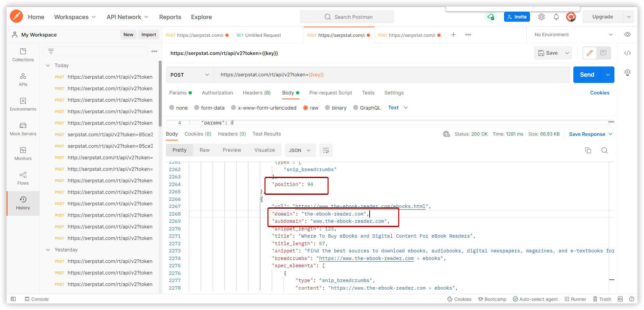The height and width of the screenshot is (310, 644).
Task: Open the Test Results response tab
Action: [267, 134]
